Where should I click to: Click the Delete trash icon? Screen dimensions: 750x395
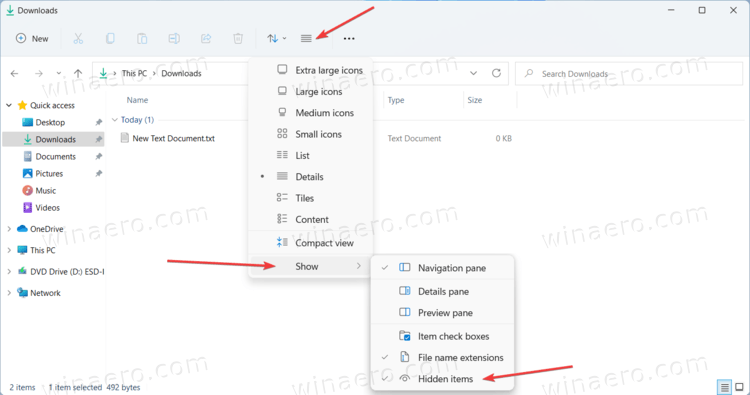[238, 39]
